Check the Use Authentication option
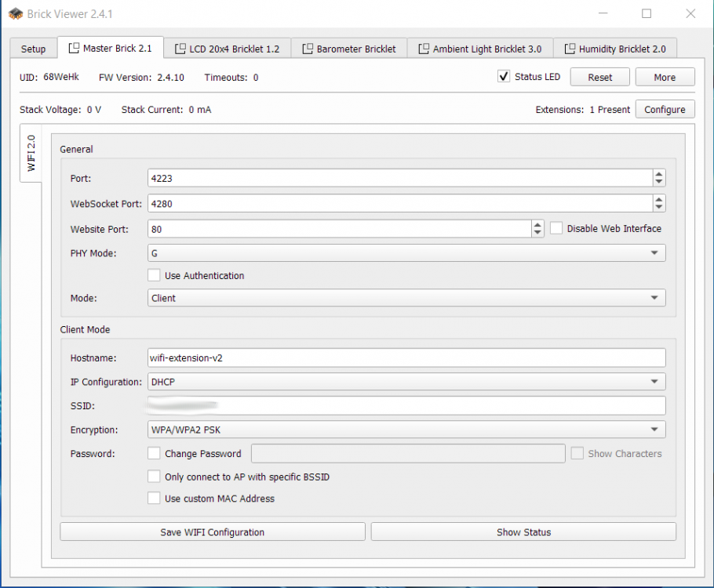Image resolution: width=714 pixels, height=588 pixels. coord(155,275)
